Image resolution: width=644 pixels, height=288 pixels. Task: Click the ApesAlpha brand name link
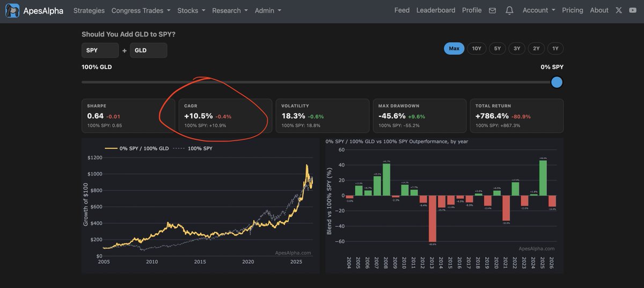tap(43, 11)
